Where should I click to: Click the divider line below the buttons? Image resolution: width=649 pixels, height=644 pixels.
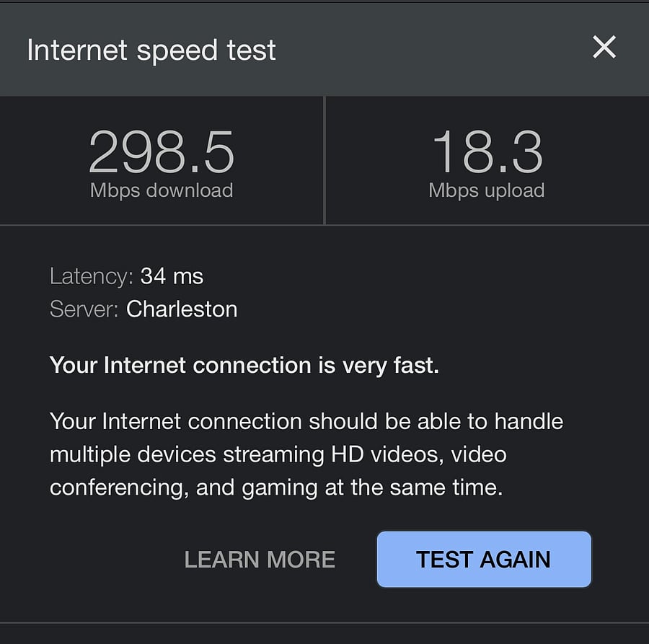coord(324,622)
